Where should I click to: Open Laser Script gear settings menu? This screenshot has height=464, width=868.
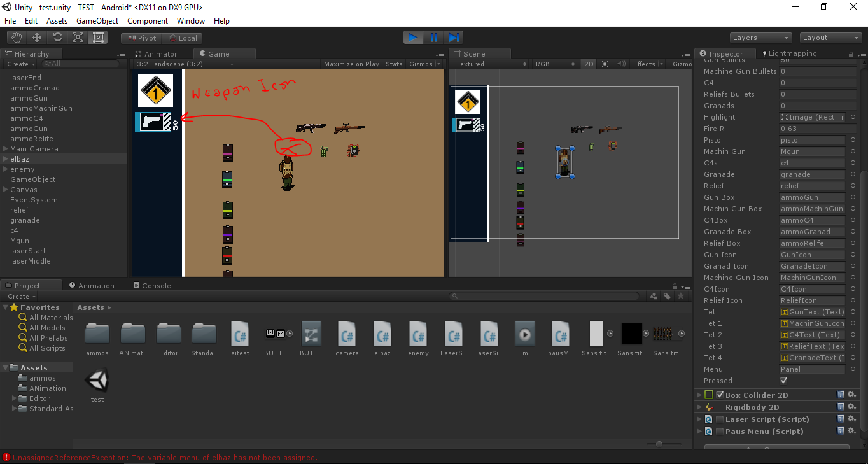[851, 419]
